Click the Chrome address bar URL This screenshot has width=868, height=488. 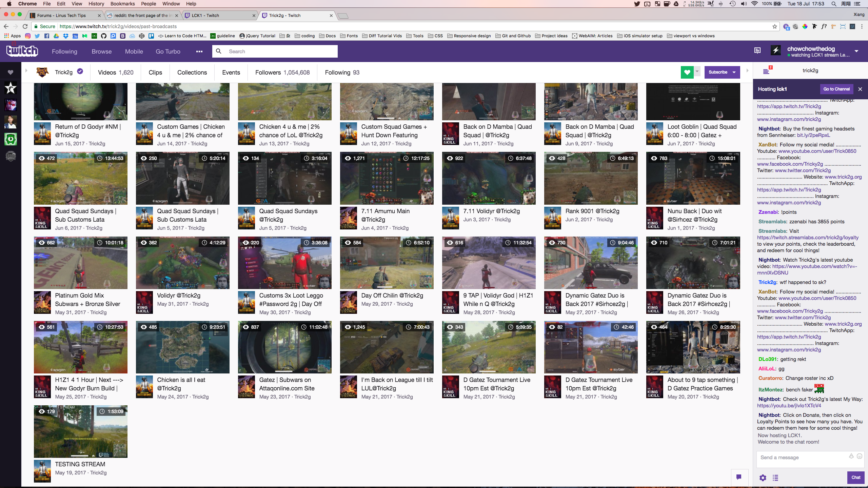pos(118,26)
